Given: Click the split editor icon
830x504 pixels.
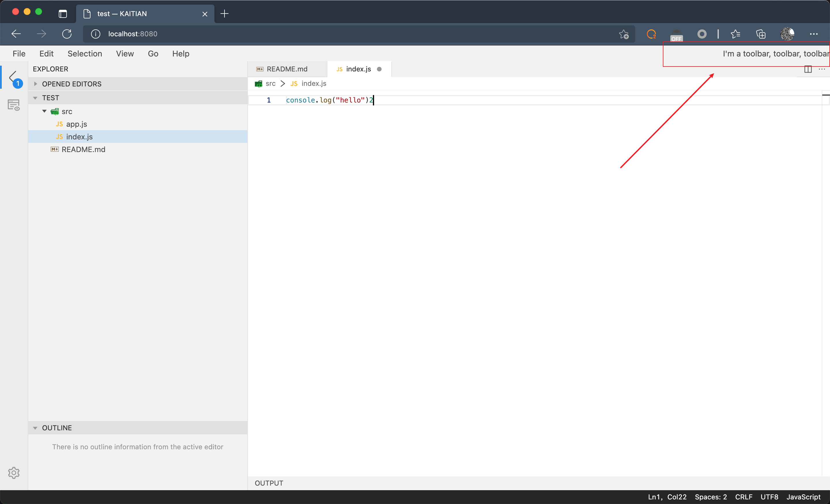Looking at the screenshot, I should (808, 69).
